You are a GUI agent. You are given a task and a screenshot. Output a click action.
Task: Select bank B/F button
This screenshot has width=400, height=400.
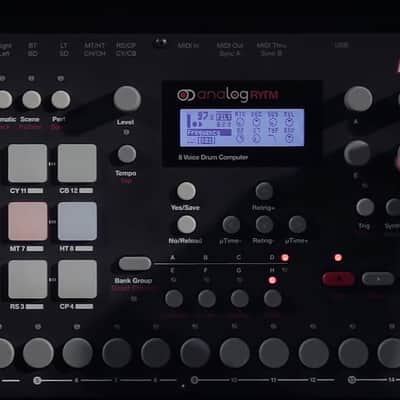pyautogui.click(x=207, y=298)
